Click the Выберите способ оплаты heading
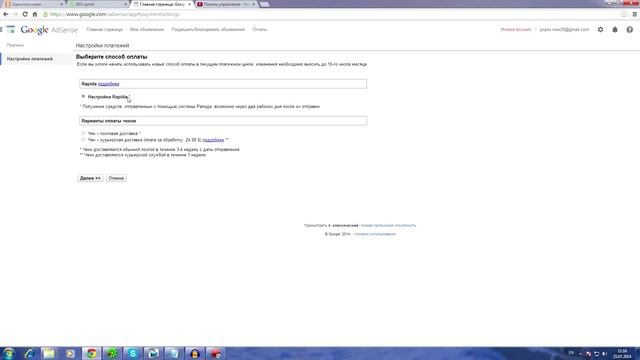640x360 pixels. [112, 57]
